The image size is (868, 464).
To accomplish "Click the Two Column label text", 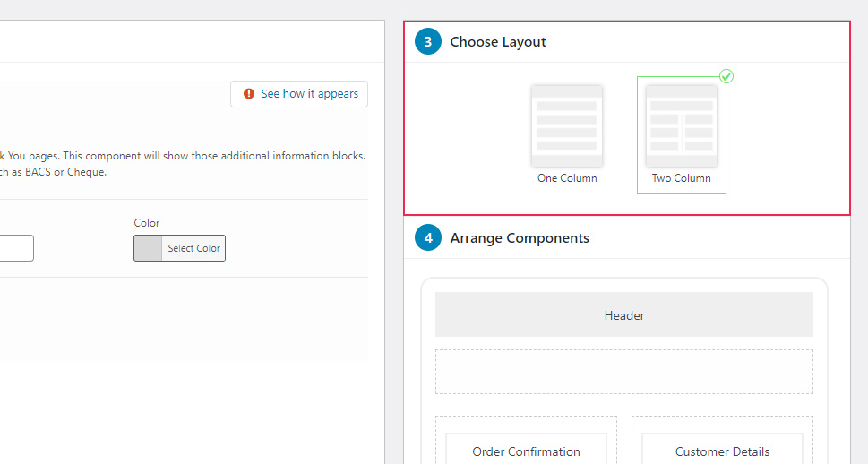I will [682, 178].
